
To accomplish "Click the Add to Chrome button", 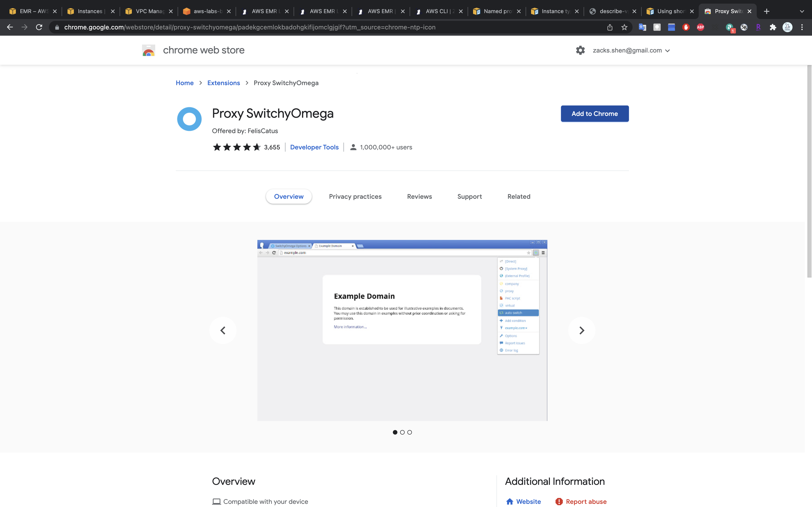I will [x=594, y=114].
